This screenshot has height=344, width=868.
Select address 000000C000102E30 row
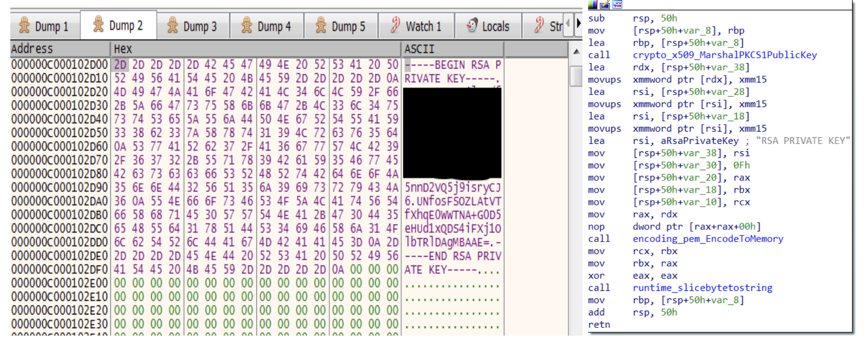tap(60, 324)
